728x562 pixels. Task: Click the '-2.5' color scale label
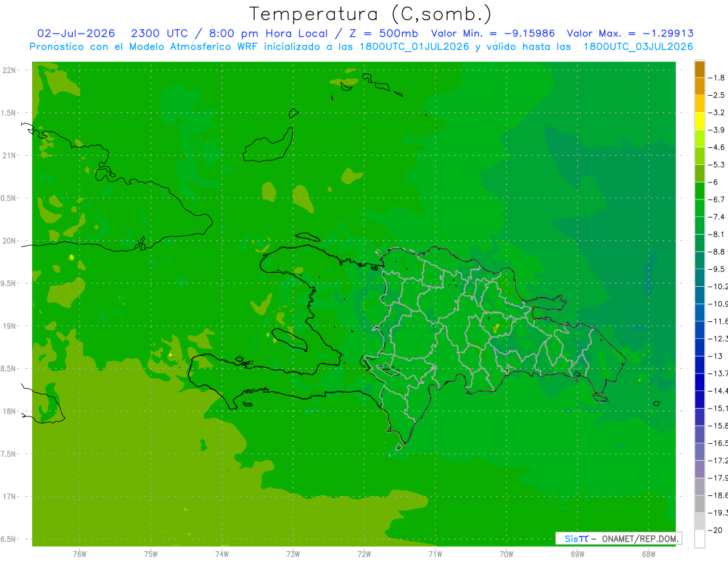tap(716, 95)
